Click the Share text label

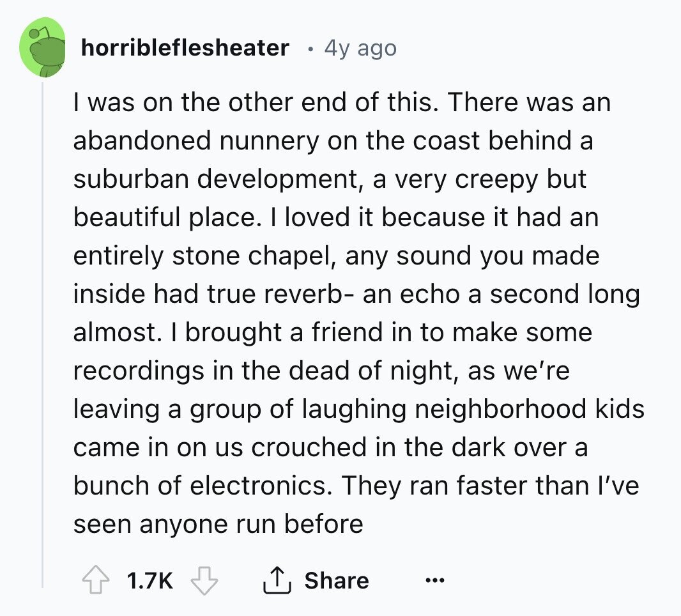tap(337, 580)
